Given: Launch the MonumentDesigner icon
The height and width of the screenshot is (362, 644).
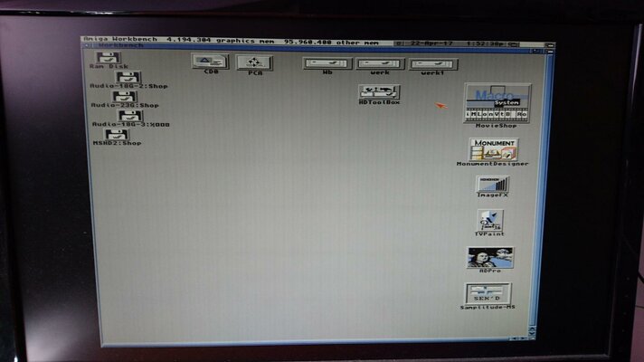Looking at the screenshot, I should click(x=493, y=148).
